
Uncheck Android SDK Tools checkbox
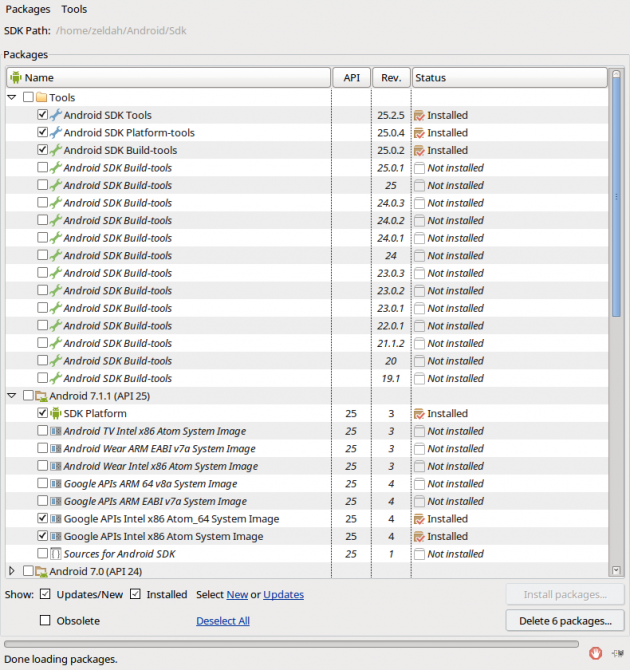(42, 115)
